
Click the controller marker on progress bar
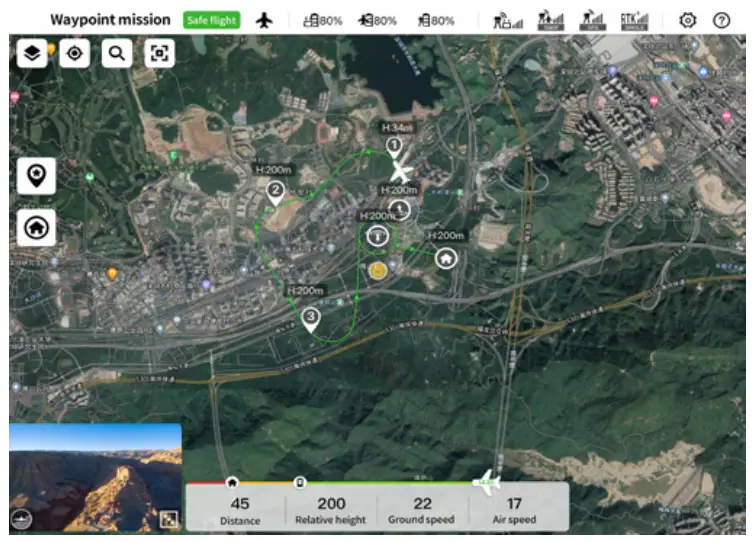299,482
